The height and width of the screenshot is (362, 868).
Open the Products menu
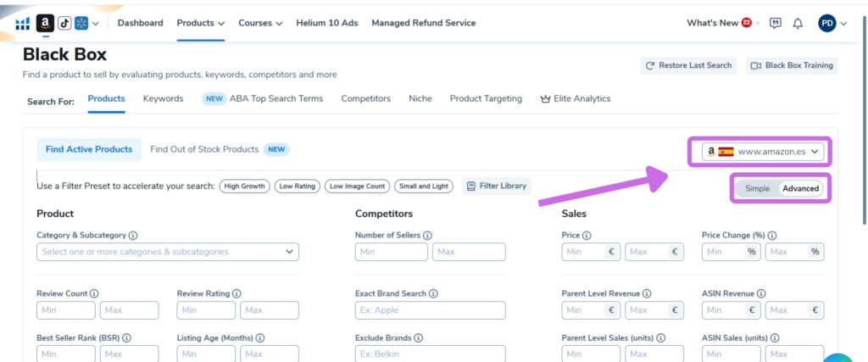click(x=200, y=23)
